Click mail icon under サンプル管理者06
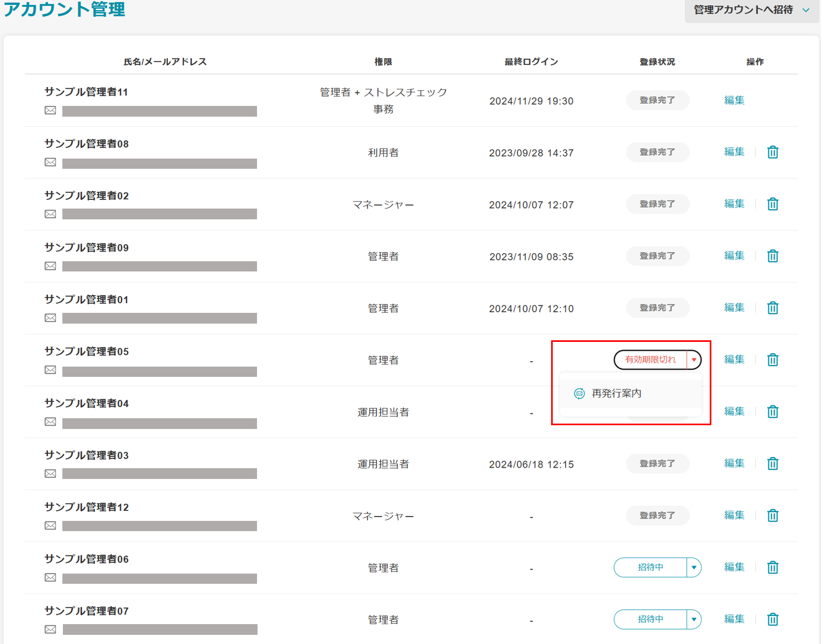 [51, 577]
